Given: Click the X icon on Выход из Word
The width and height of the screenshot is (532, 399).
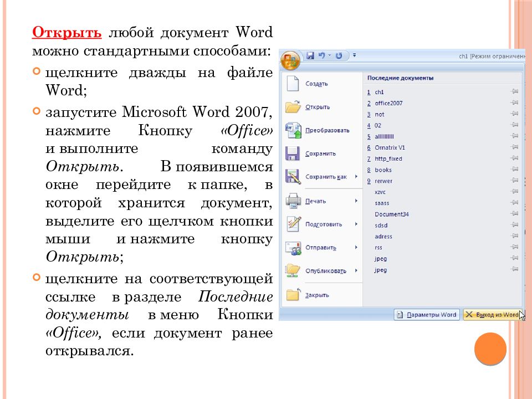Looking at the screenshot, I should (x=469, y=315).
